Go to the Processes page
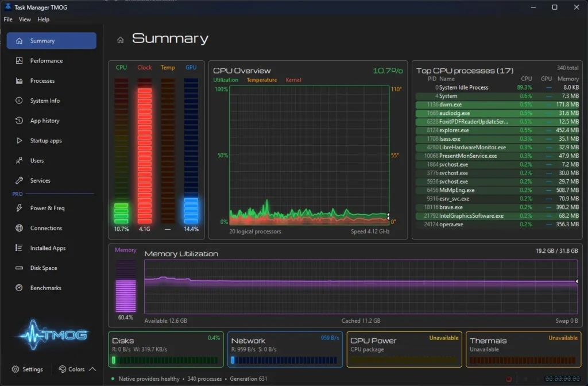Screen dimensions: 588x386 pyautogui.click(x=51, y=80)
